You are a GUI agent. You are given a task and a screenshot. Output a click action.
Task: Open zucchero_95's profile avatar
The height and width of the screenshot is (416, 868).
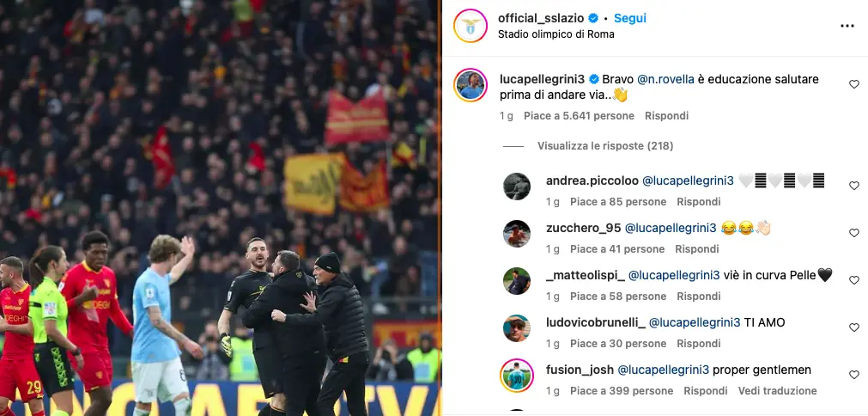[x=517, y=233]
